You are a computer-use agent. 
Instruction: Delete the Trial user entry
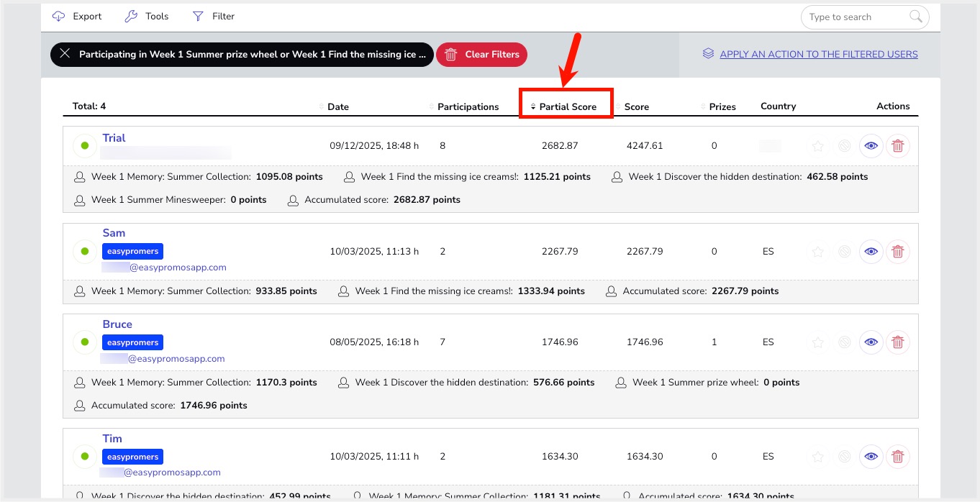(897, 146)
